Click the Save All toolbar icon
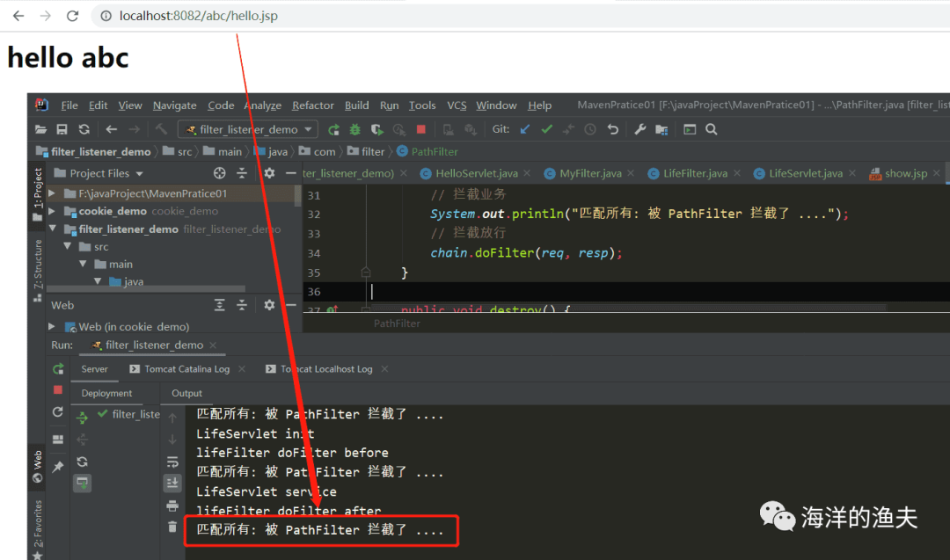This screenshot has height=560, width=950. (x=62, y=129)
